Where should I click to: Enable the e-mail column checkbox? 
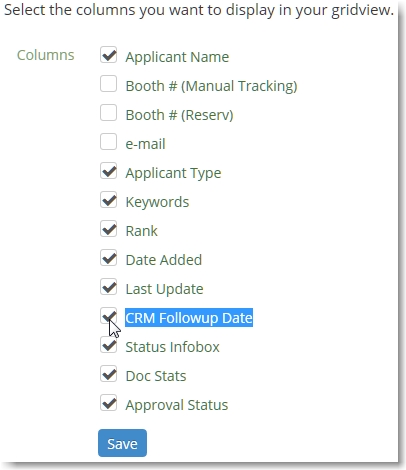tap(108, 142)
